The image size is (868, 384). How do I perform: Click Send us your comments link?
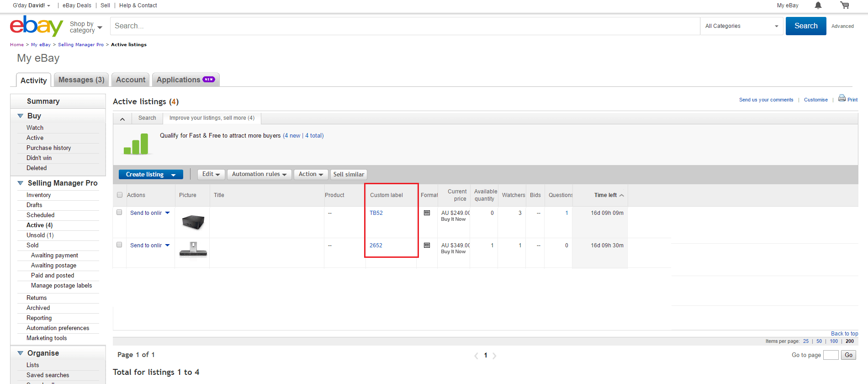(766, 100)
